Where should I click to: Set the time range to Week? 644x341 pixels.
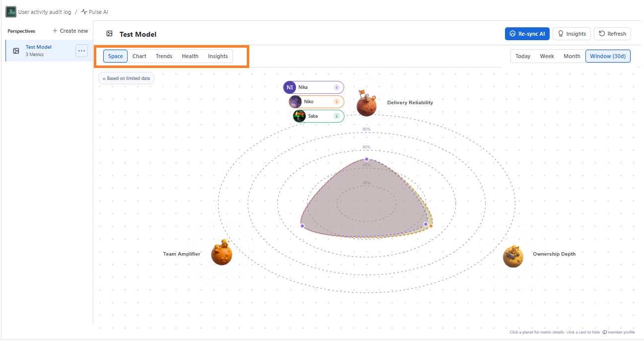click(x=547, y=56)
